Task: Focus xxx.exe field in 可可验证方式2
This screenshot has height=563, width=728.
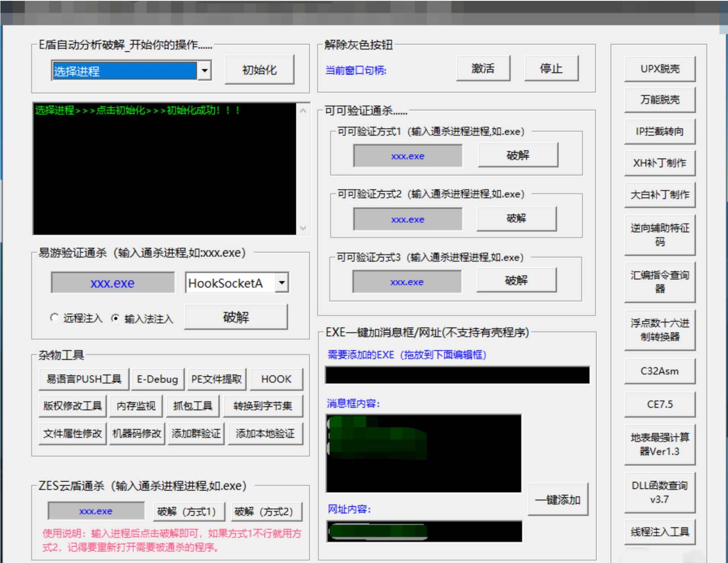Action: (x=407, y=219)
